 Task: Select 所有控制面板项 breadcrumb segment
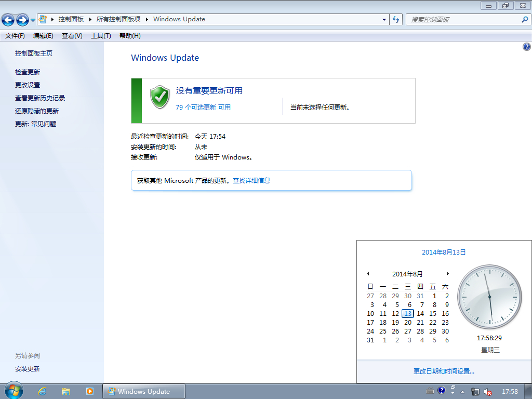(118, 19)
